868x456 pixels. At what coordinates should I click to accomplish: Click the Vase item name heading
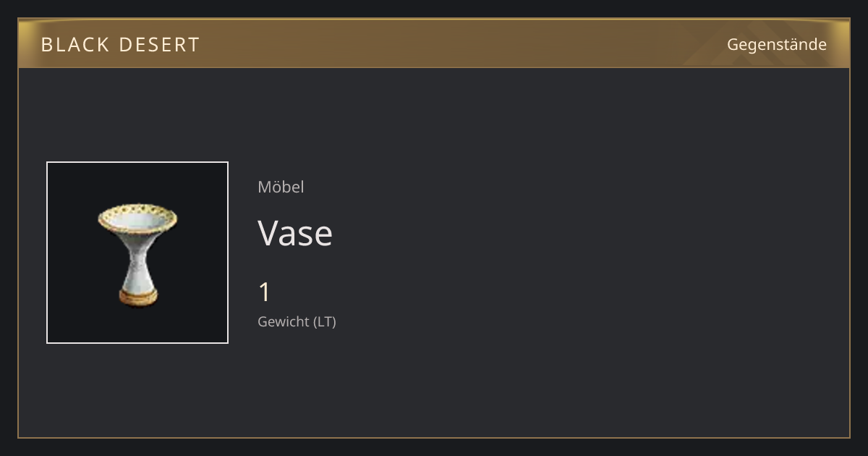(295, 233)
